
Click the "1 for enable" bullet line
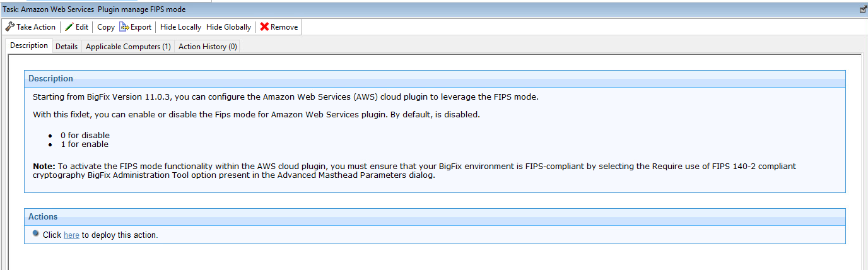(x=84, y=144)
